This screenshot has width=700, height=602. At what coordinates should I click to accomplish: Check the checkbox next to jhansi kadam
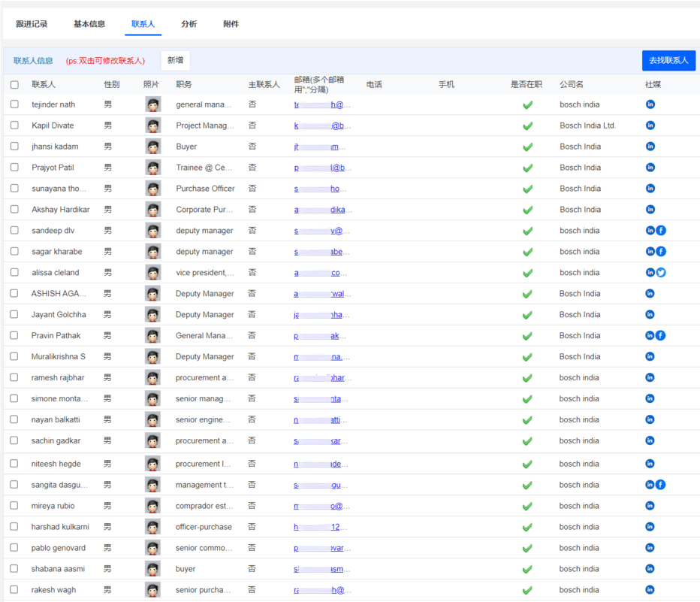(x=13, y=147)
